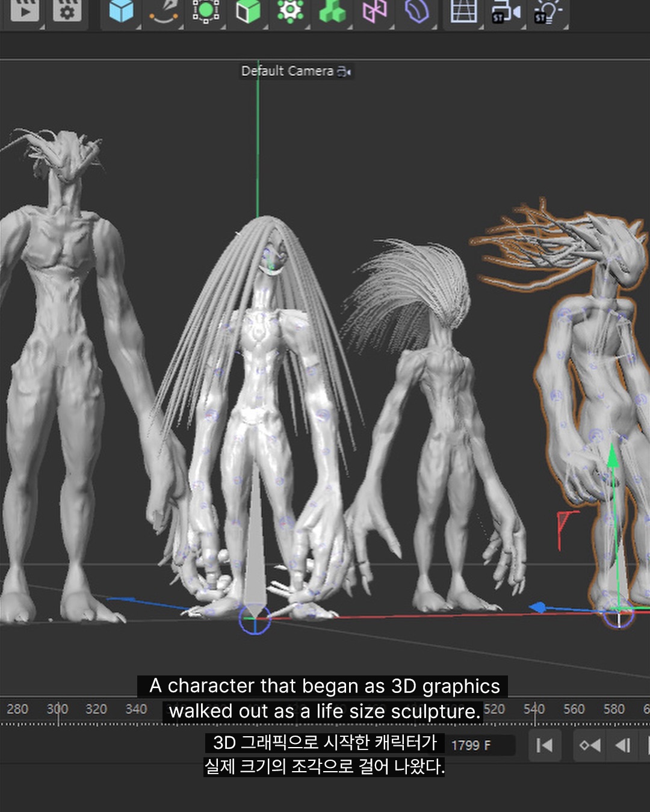The height and width of the screenshot is (812, 650).
Task: Click the camera icon beside Default Camera
Action: click(x=344, y=72)
